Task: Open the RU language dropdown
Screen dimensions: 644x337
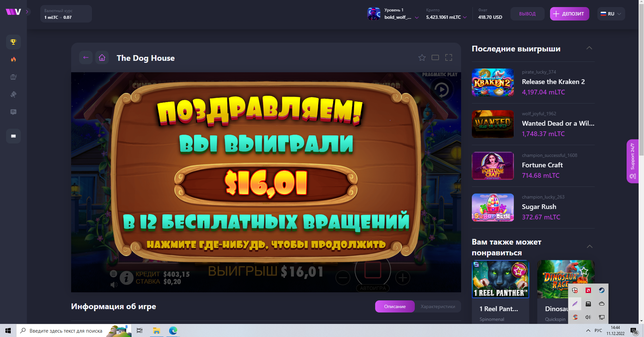Action: click(611, 14)
